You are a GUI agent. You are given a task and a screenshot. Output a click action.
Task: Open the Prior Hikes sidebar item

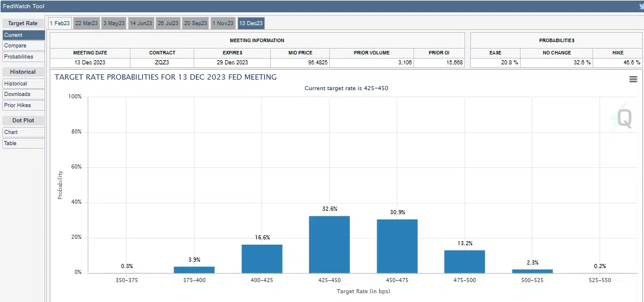(x=23, y=105)
